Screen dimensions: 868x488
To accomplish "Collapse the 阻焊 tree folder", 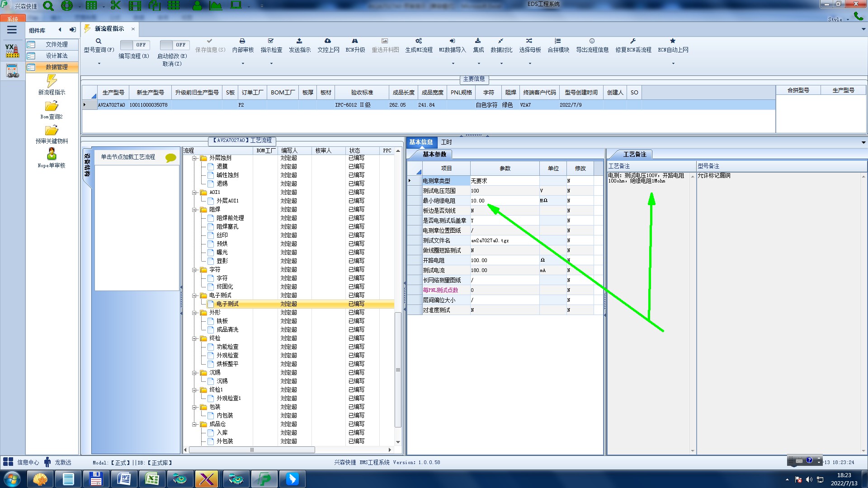I will point(195,210).
